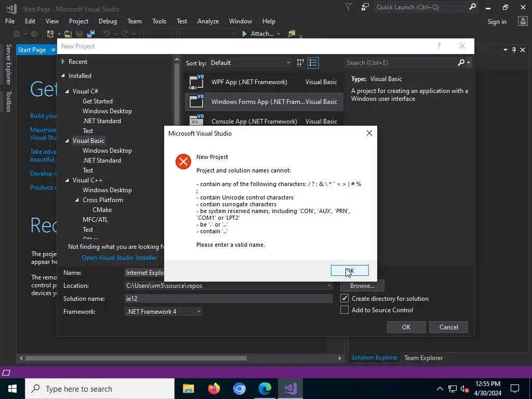
Task: Click the Sign in link
Action: click(x=497, y=21)
